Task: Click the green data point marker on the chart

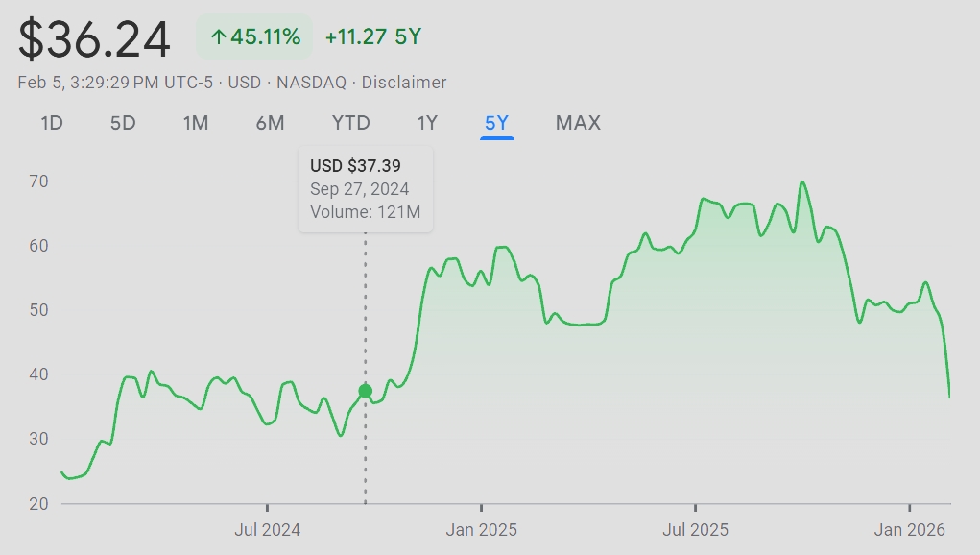Action: [365, 391]
